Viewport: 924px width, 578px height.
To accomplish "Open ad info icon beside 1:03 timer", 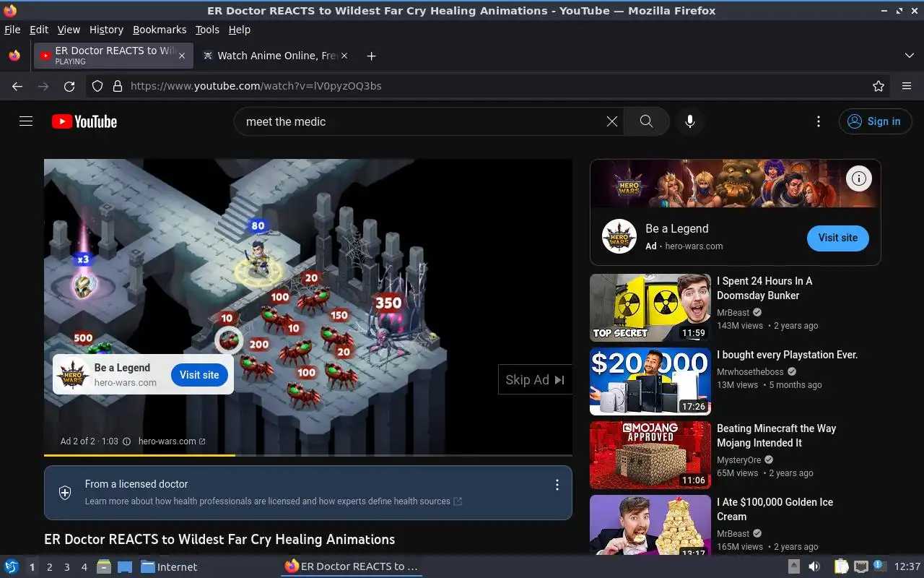I will tap(127, 441).
